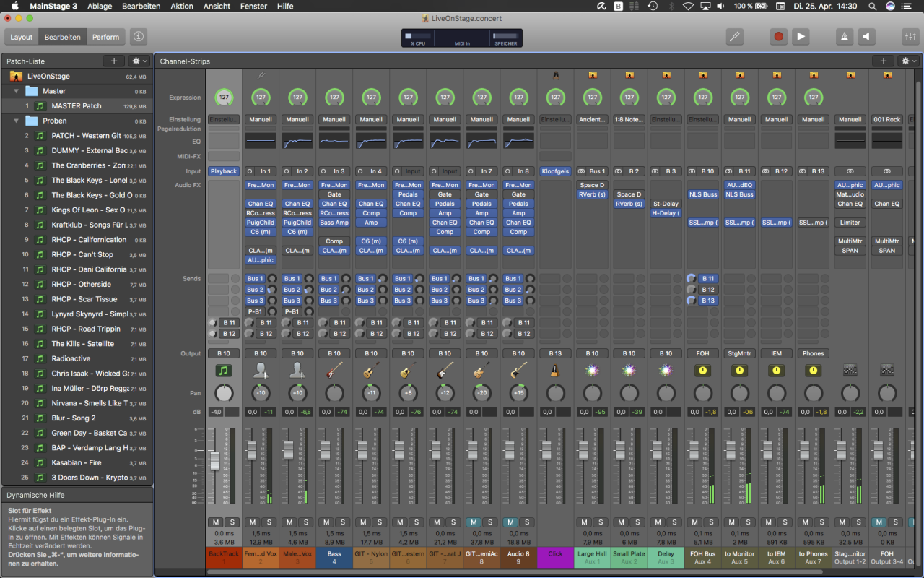Open Bass Amp plug-in on Bass strip
Viewport: 924px width, 578px height.
click(x=334, y=223)
